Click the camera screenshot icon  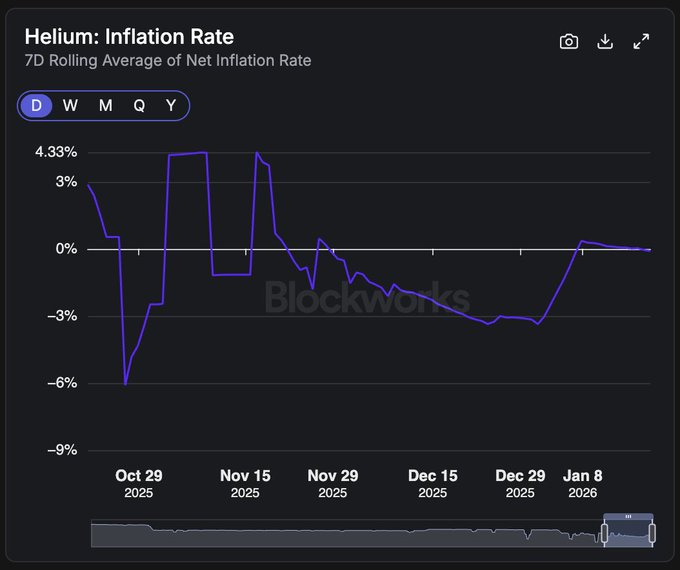pyautogui.click(x=569, y=41)
